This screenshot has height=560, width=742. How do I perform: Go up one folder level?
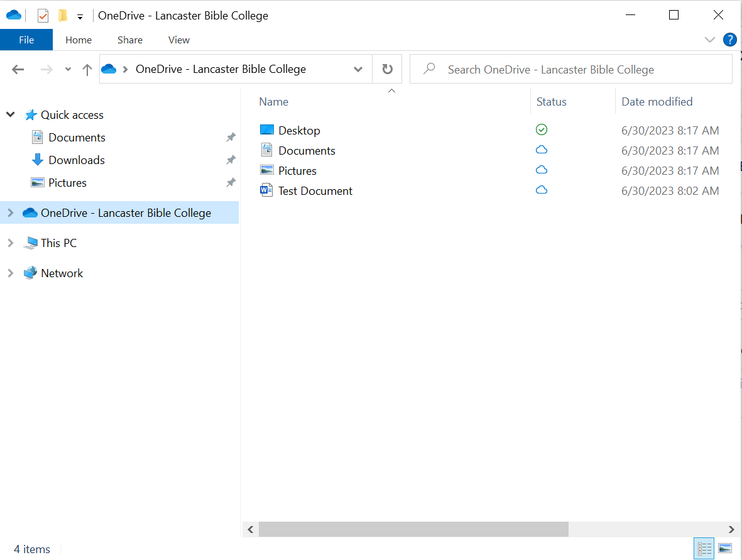pyautogui.click(x=87, y=70)
